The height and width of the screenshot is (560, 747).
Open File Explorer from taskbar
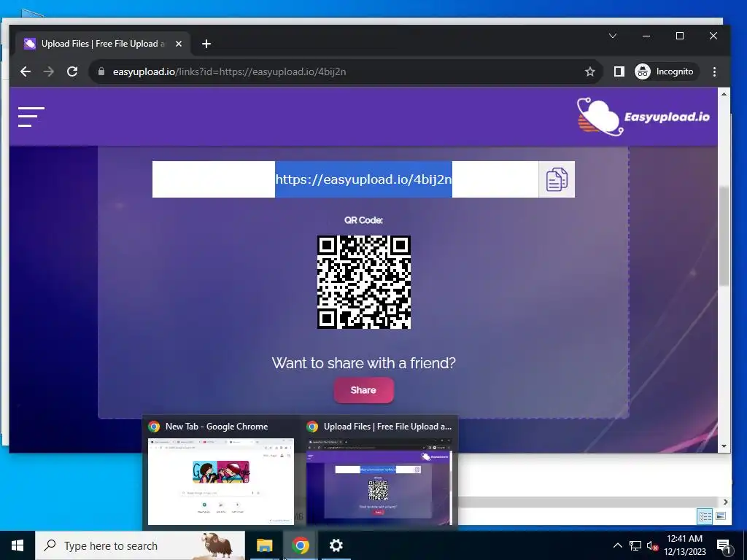click(264, 545)
